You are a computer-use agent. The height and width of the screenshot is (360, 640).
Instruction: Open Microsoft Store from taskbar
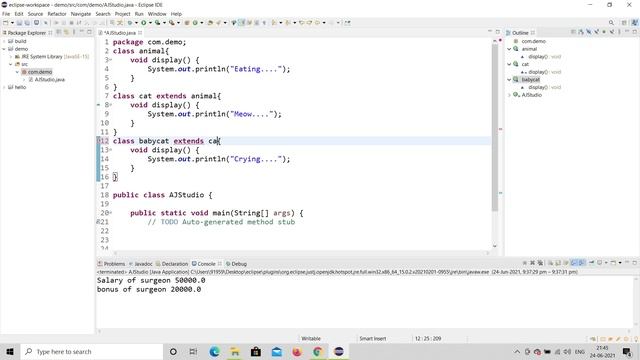coord(256,351)
